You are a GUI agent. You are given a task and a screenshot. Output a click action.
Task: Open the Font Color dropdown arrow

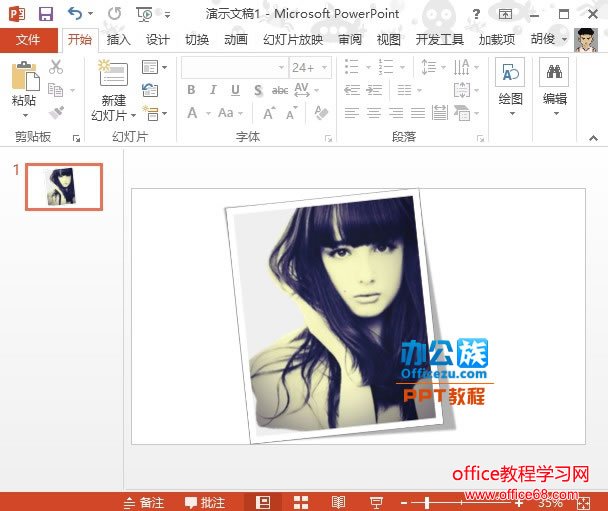[x=208, y=113]
